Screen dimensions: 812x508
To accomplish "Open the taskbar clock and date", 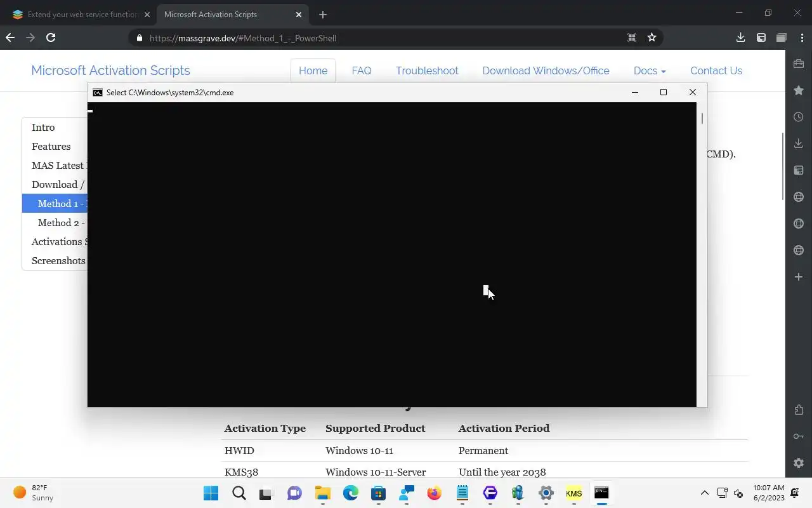I will tap(769, 493).
